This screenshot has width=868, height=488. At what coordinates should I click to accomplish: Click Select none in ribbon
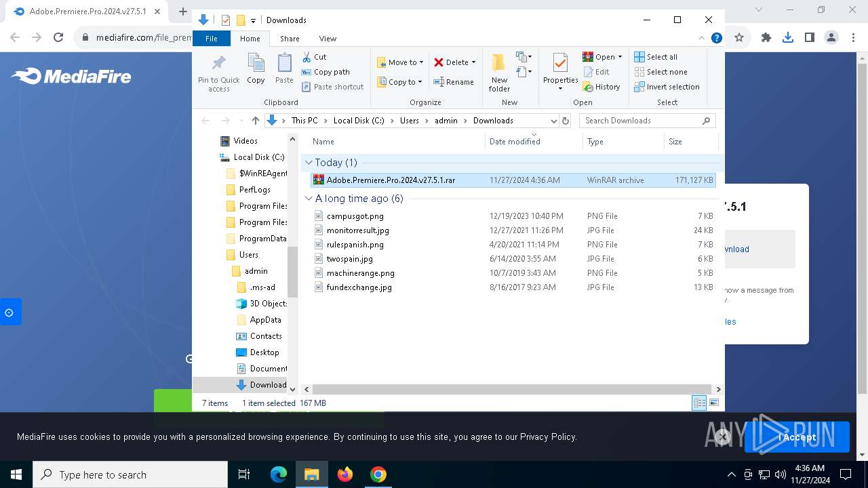(x=661, y=72)
